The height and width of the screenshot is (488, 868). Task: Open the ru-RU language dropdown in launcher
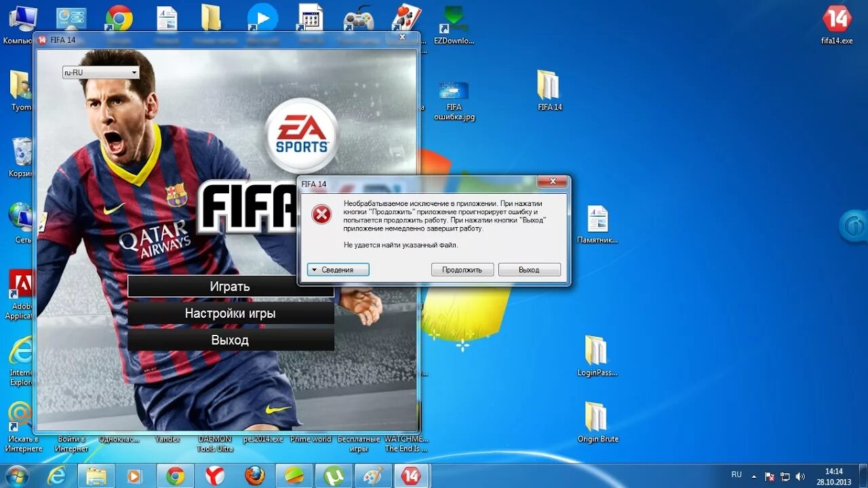coord(101,73)
